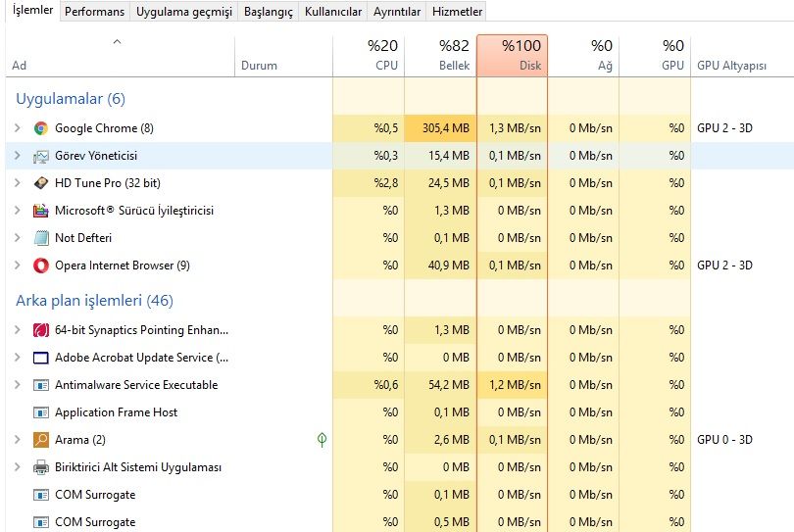Click HD Tune Pro's %2,8 CPU value
The width and height of the screenshot is (794, 532).
(x=386, y=183)
